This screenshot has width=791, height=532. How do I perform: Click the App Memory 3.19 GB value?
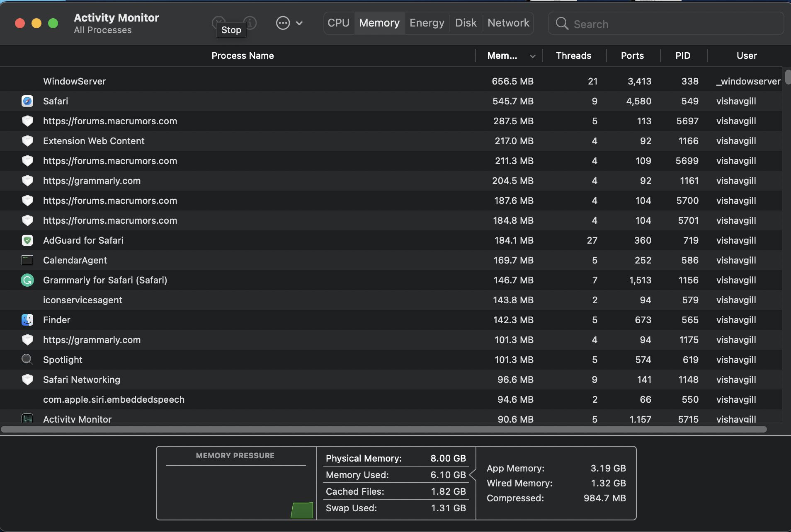(608, 468)
